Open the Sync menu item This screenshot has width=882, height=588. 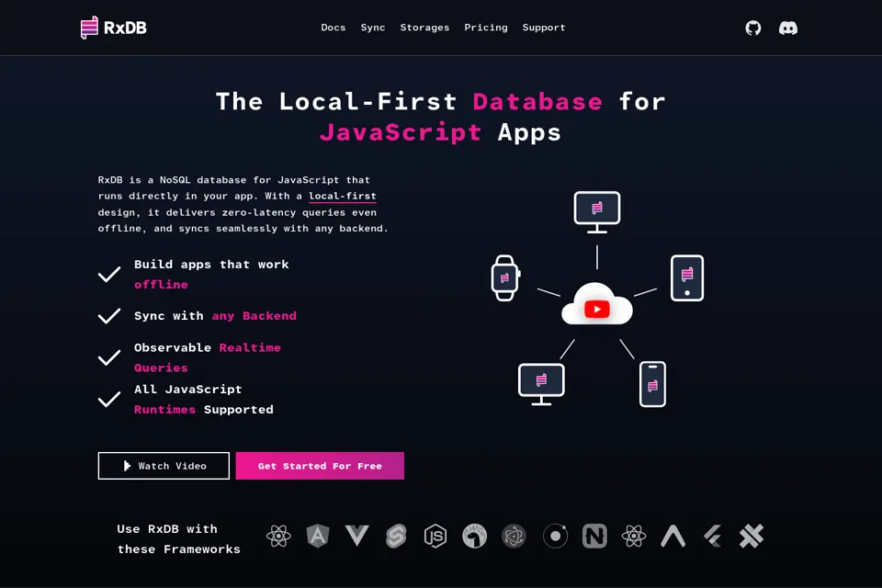pos(373,28)
